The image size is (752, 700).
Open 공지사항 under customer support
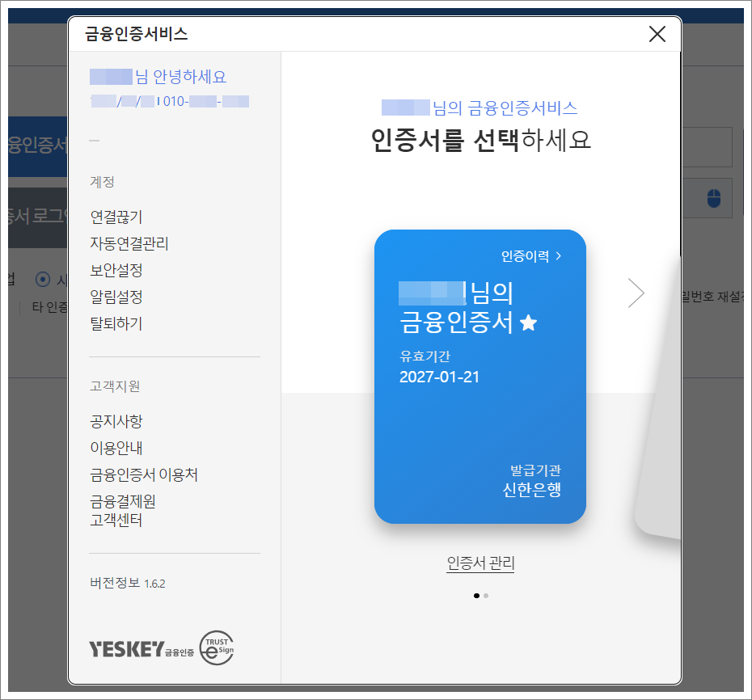[x=116, y=421]
